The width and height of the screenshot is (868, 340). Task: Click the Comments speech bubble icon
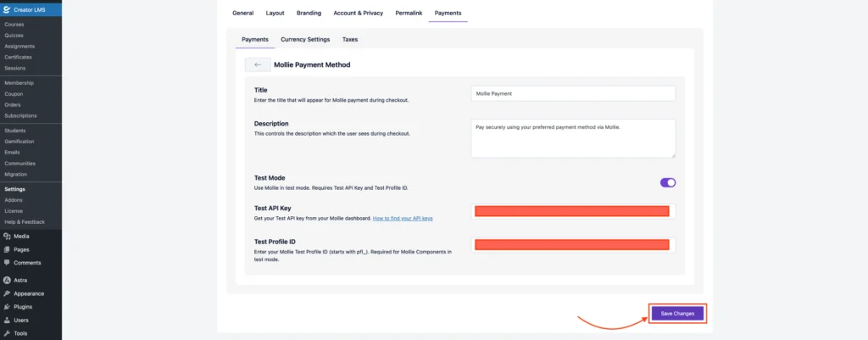tap(8, 263)
